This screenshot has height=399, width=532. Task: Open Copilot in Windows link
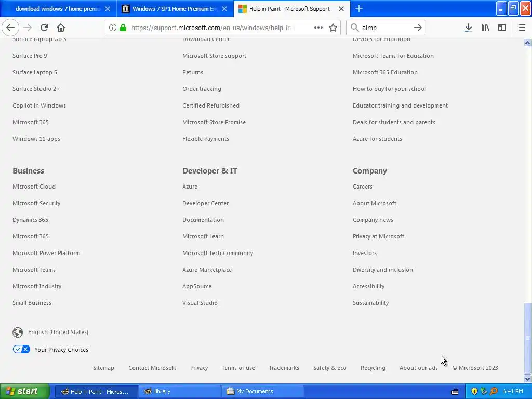coord(39,105)
